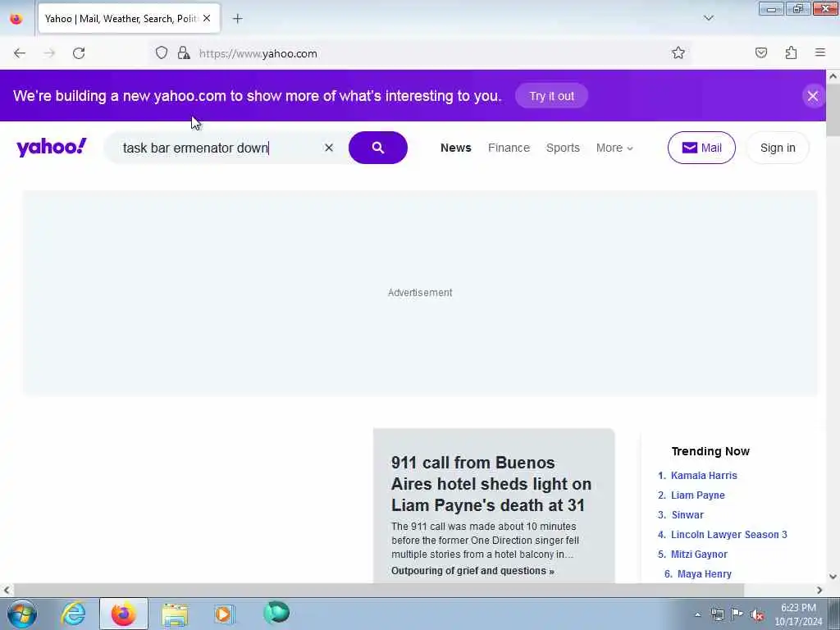Open the Firefox hamburger menu
The image size is (840, 630).
pos(820,52)
